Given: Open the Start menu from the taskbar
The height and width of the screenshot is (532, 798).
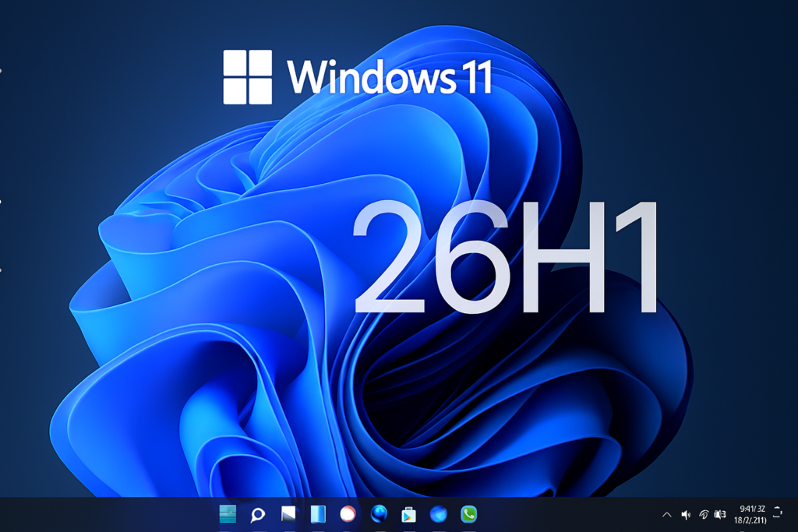Looking at the screenshot, I should point(228,514).
